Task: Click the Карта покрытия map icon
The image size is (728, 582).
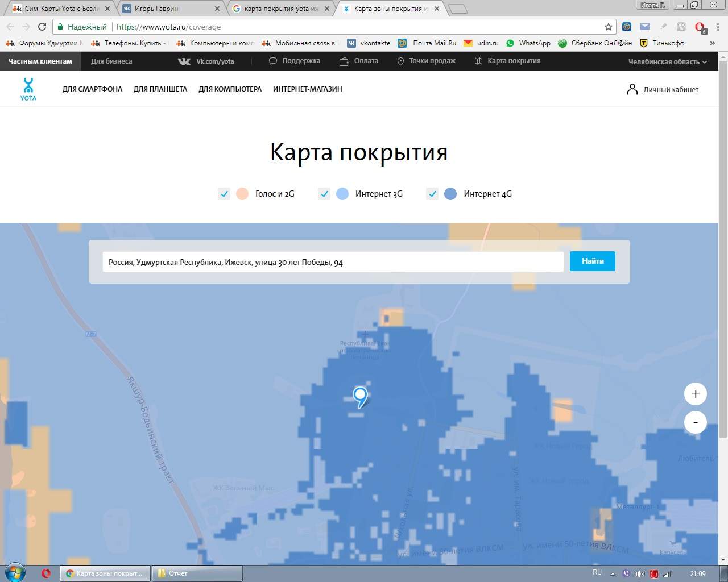Action: coord(479,61)
